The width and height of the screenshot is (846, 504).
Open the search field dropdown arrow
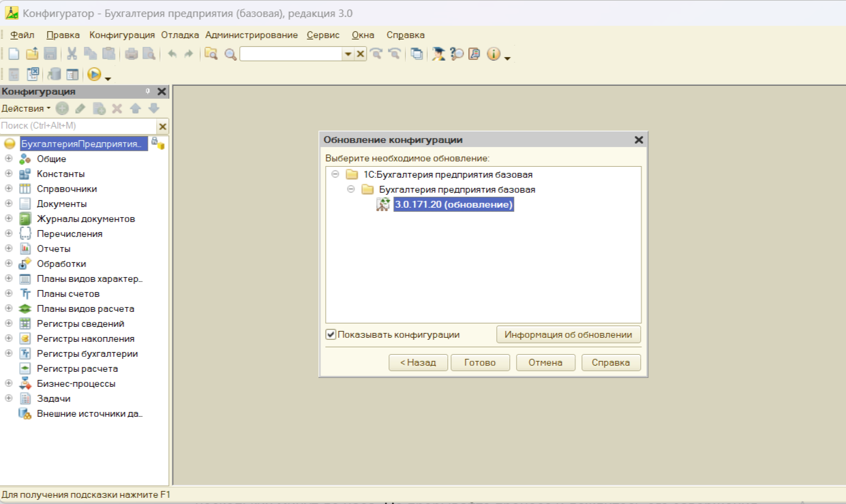pos(348,54)
